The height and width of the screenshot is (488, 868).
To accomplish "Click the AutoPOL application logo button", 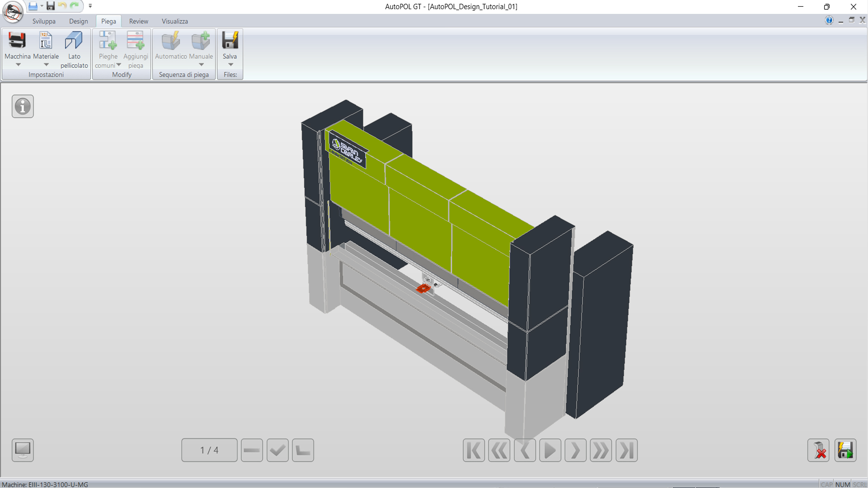I will (x=13, y=12).
